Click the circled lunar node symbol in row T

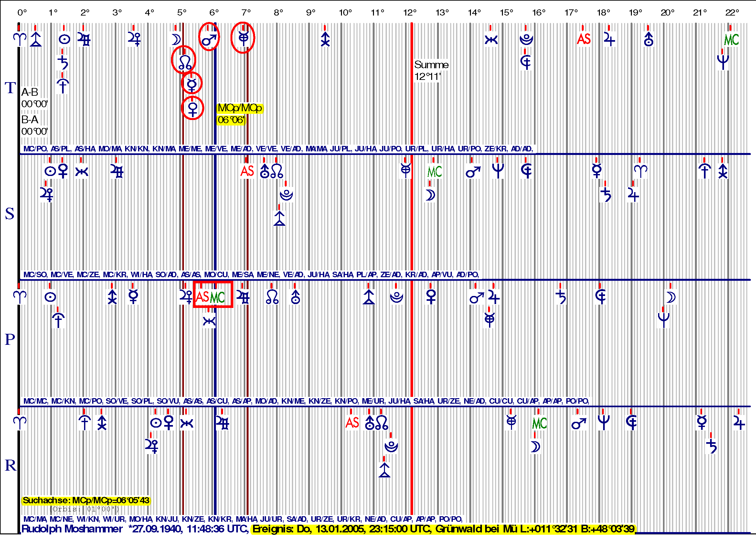pos(184,62)
